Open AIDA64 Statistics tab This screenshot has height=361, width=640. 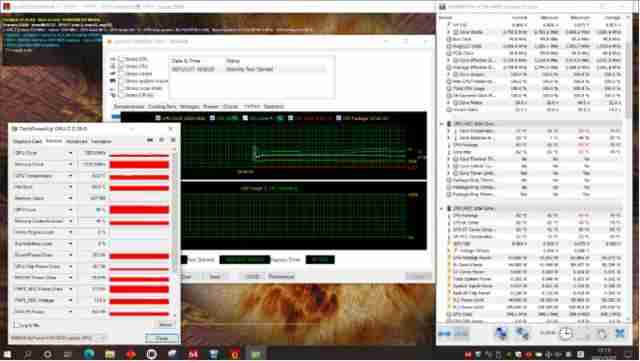point(273,107)
